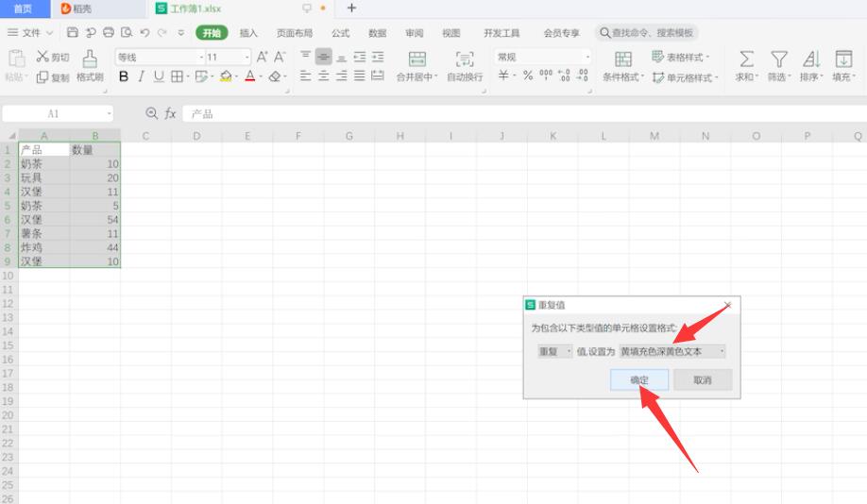Image resolution: width=867 pixels, height=504 pixels.
Task: Open the font size dropdown
Action: (x=246, y=57)
